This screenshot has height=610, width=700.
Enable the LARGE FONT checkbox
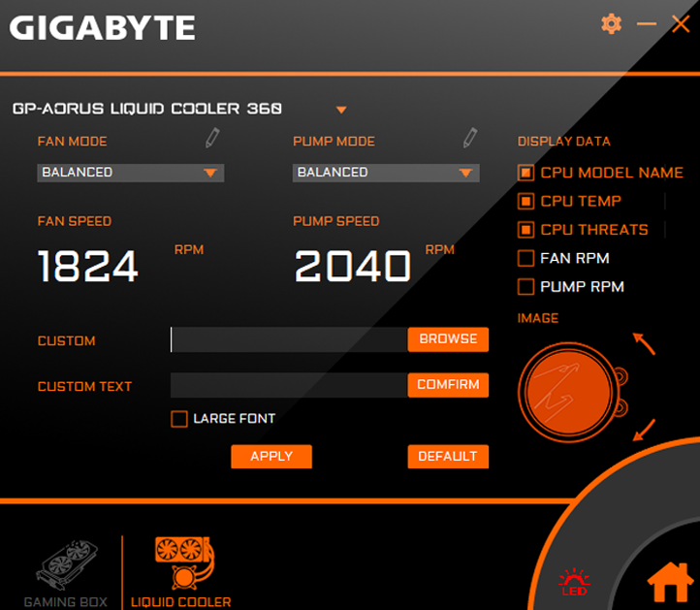pyautogui.click(x=179, y=419)
